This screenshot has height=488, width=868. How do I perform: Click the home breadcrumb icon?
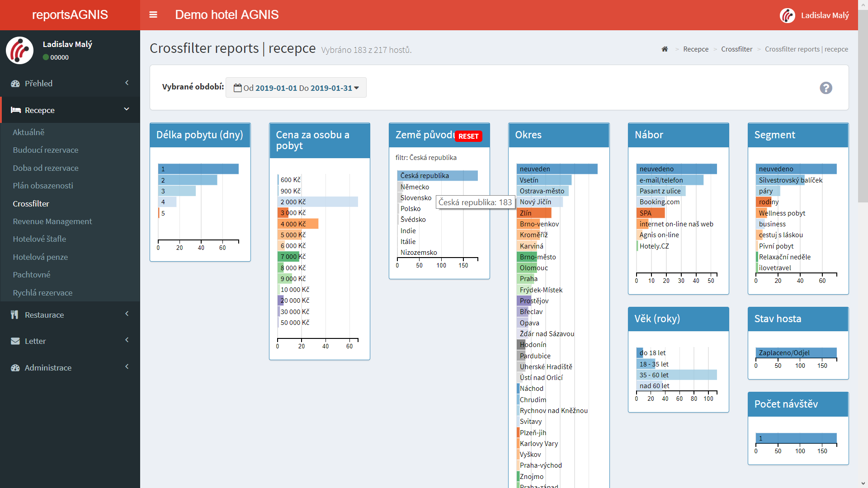point(665,49)
